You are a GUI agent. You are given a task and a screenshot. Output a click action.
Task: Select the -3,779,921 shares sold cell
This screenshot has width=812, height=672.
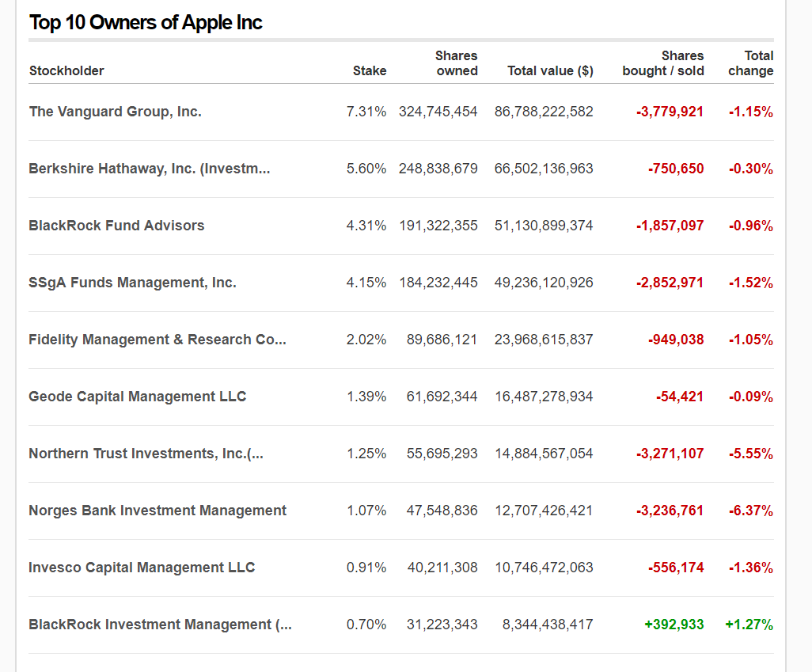(670, 112)
